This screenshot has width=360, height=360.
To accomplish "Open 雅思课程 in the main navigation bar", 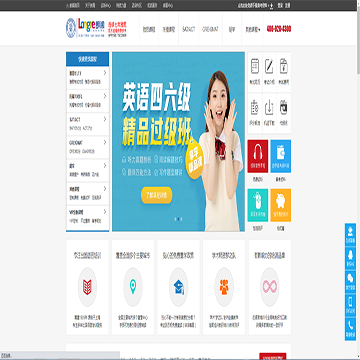I will click(149, 29).
